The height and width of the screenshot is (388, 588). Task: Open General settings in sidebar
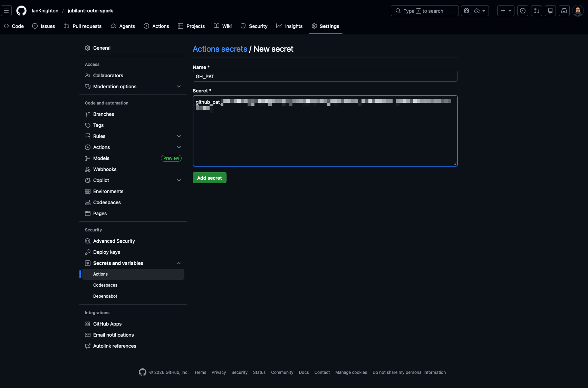point(133,48)
